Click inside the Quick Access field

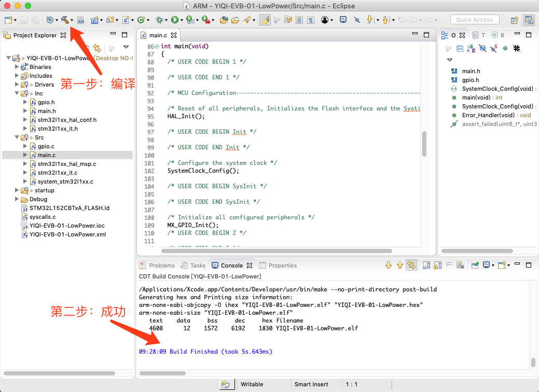[x=474, y=20]
